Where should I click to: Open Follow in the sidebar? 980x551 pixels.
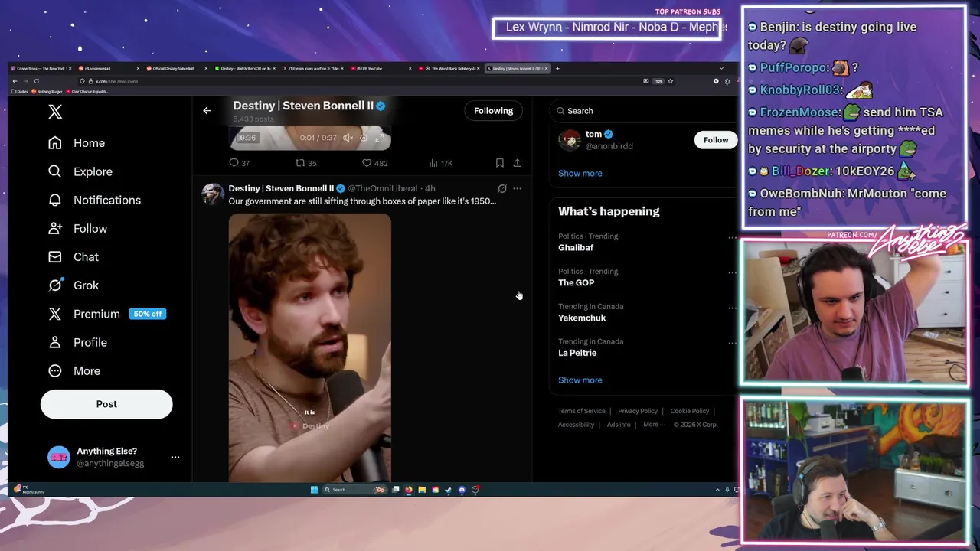coord(77,228)
